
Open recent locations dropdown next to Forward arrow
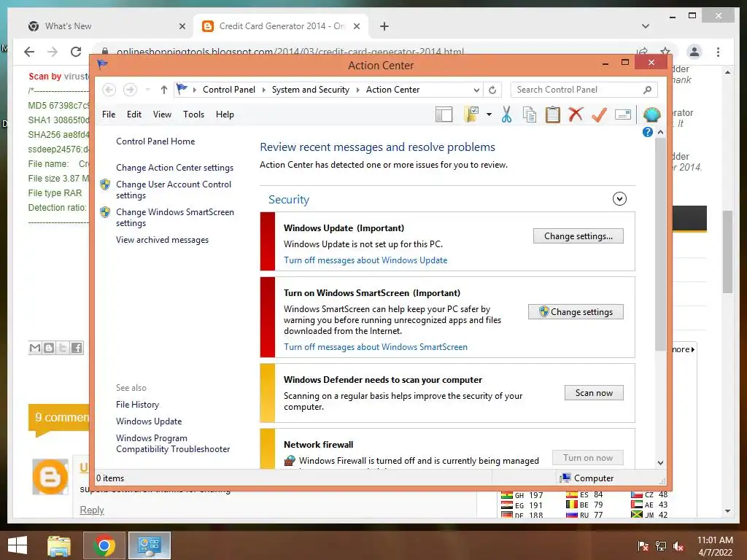(147, 90)
